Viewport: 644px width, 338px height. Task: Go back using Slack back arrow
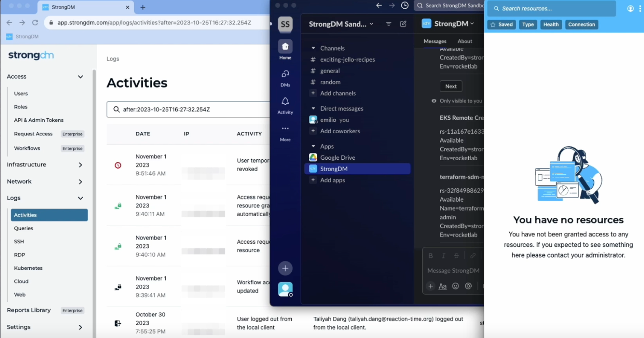pyautogui.click(x=379, y=5)
